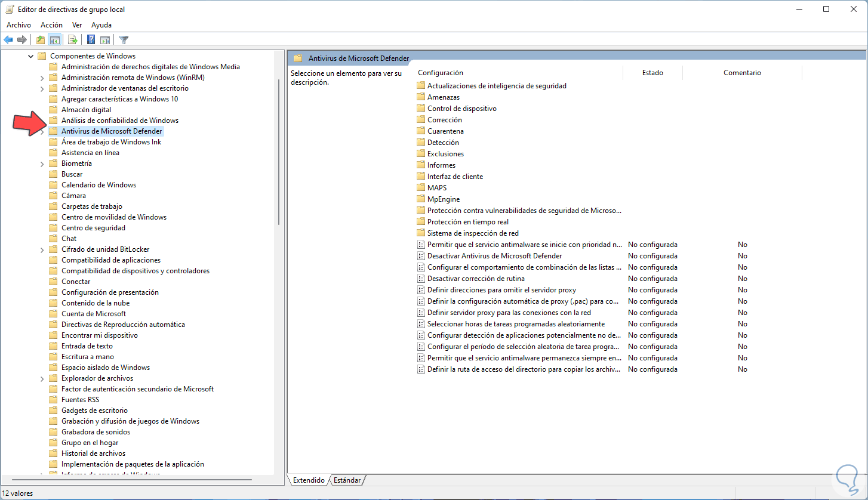Select Análisis de confiabilidad de Windows

point(119,121)
